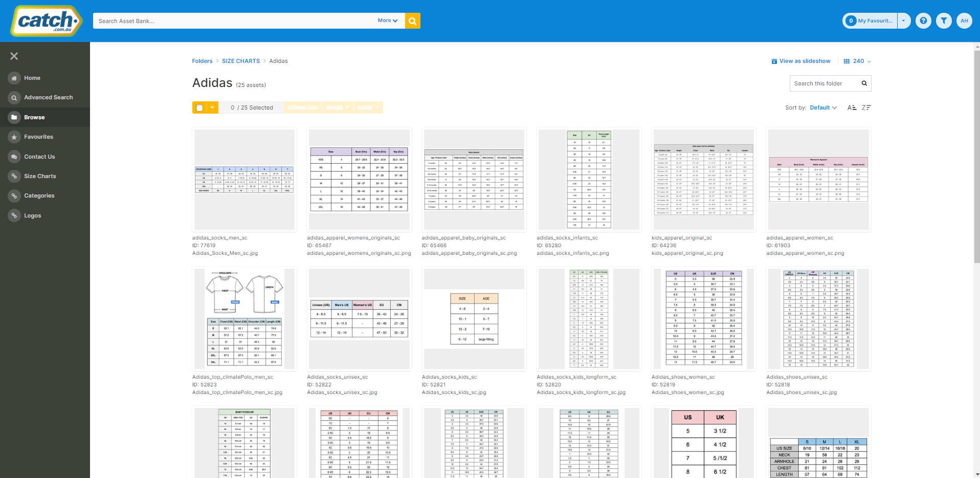The width and height of the screenshot is (980, 478).
Task: Open the More actions dropdown button
Action: [x=368, y=107]
